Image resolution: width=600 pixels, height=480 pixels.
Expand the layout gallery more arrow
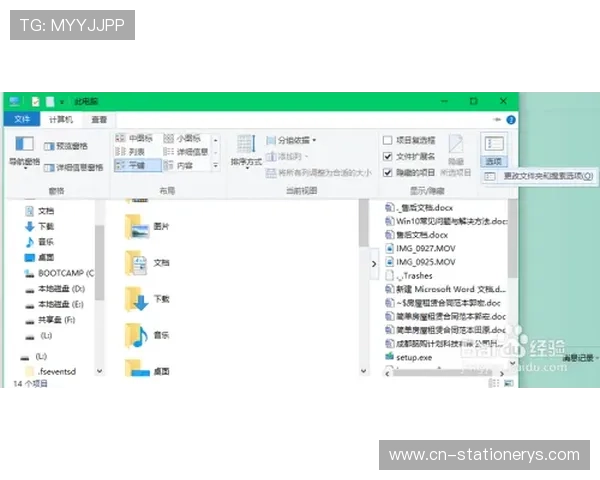coord(215,166)
